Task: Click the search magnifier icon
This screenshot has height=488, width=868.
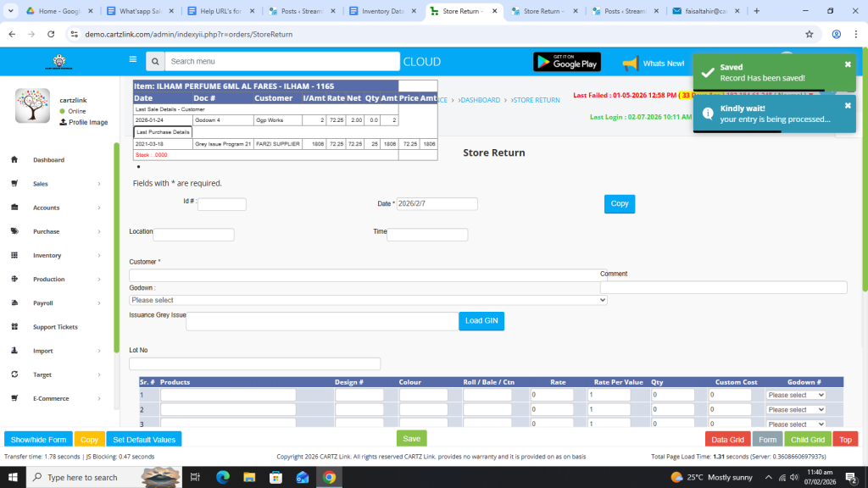Action: point(154,62)
